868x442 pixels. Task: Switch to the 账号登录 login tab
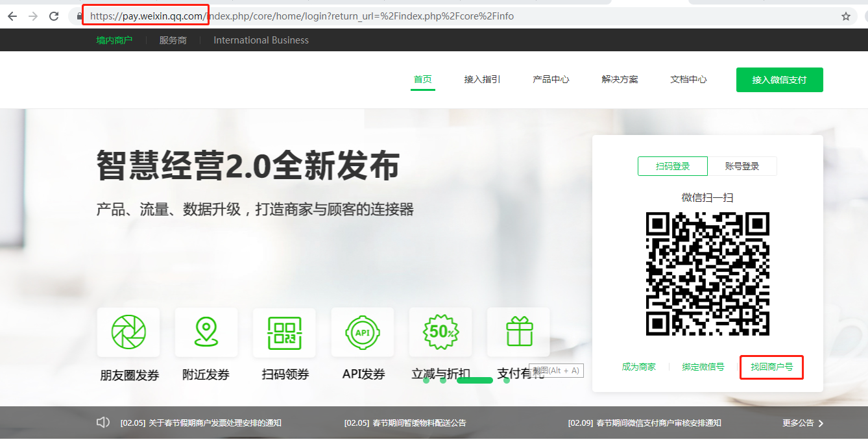click(742, 166)
